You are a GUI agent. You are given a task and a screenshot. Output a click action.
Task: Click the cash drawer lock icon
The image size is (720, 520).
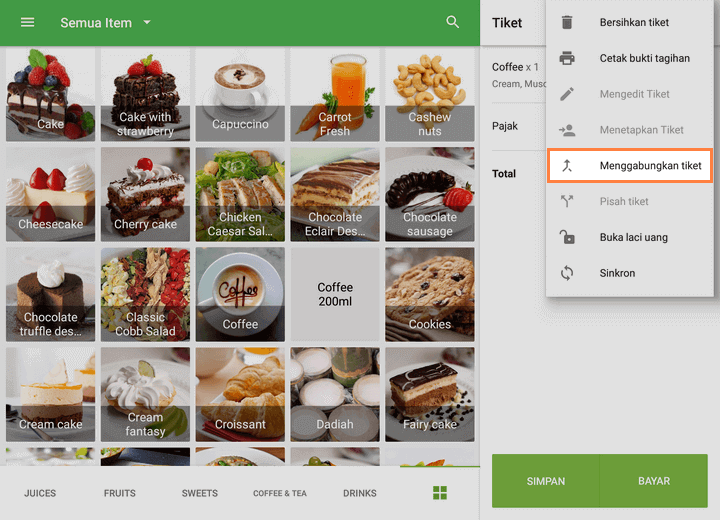click(567, 237)
